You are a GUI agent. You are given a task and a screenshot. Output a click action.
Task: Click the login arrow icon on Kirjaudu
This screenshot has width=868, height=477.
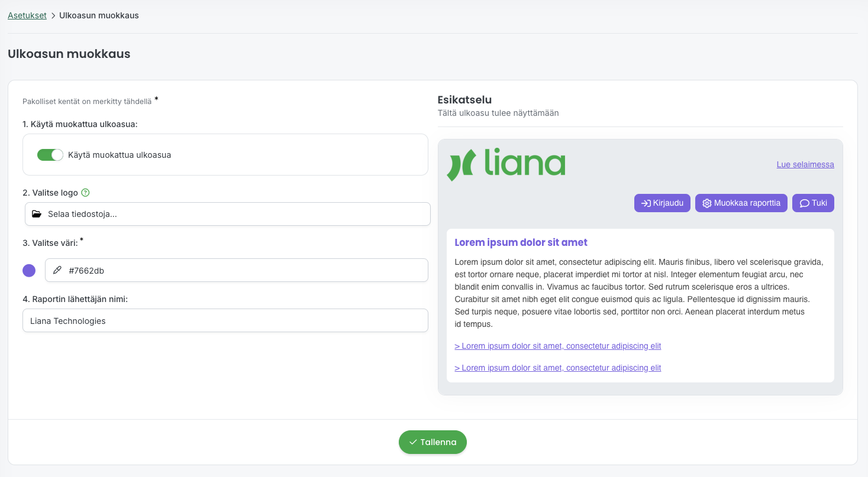pos(646,203)
